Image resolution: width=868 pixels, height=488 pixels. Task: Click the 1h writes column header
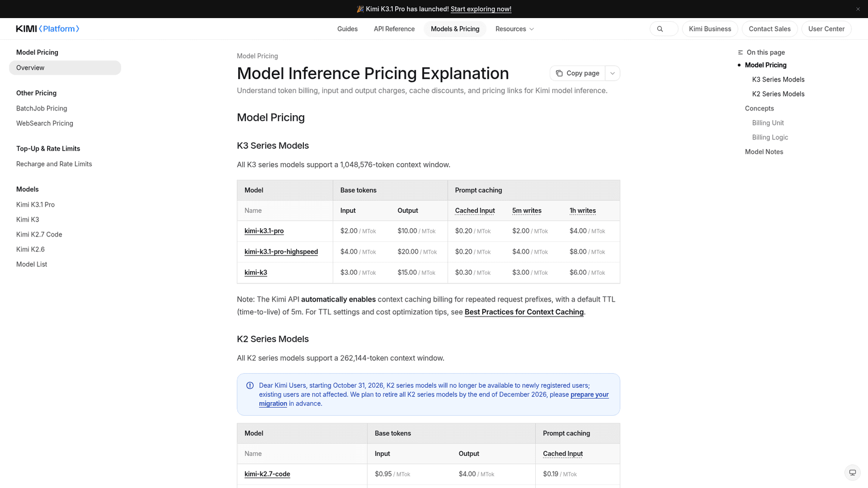pos(583,211)
